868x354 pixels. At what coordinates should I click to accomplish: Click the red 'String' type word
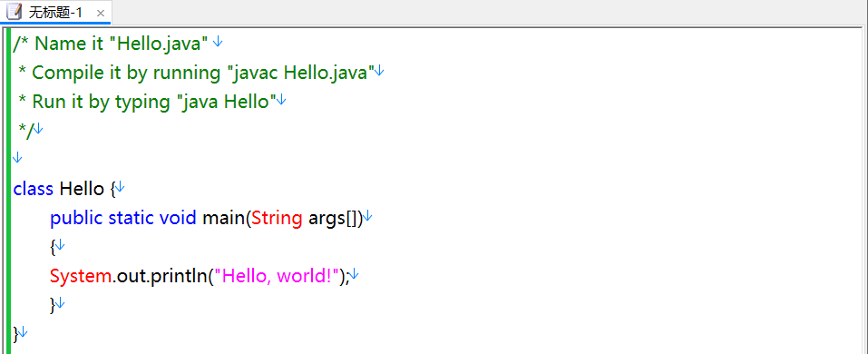point(277,219)
